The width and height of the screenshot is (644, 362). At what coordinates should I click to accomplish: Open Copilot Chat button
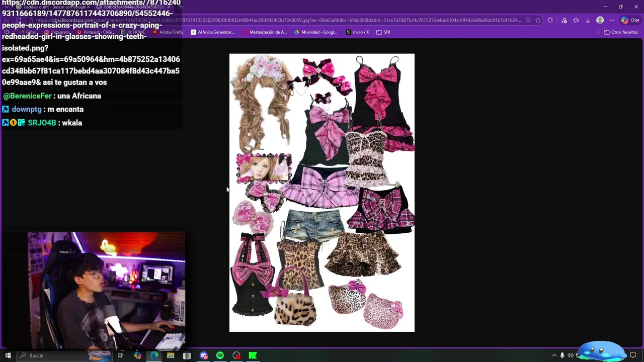coord(630,20)
